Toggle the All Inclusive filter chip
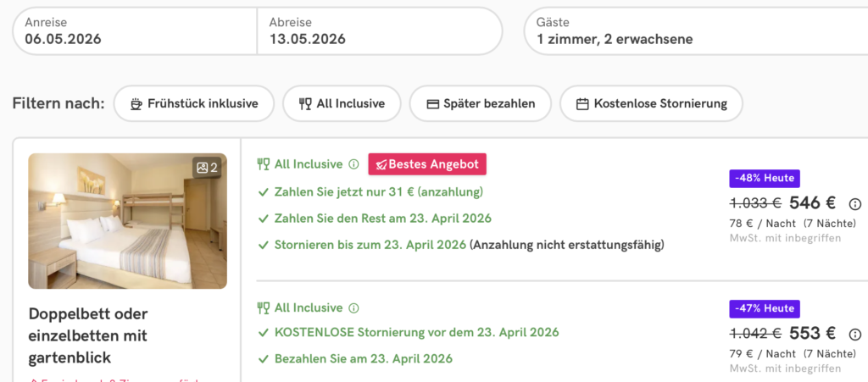This screenshot has height=382, width=868. pyautogui.click(x=342, y=103)
